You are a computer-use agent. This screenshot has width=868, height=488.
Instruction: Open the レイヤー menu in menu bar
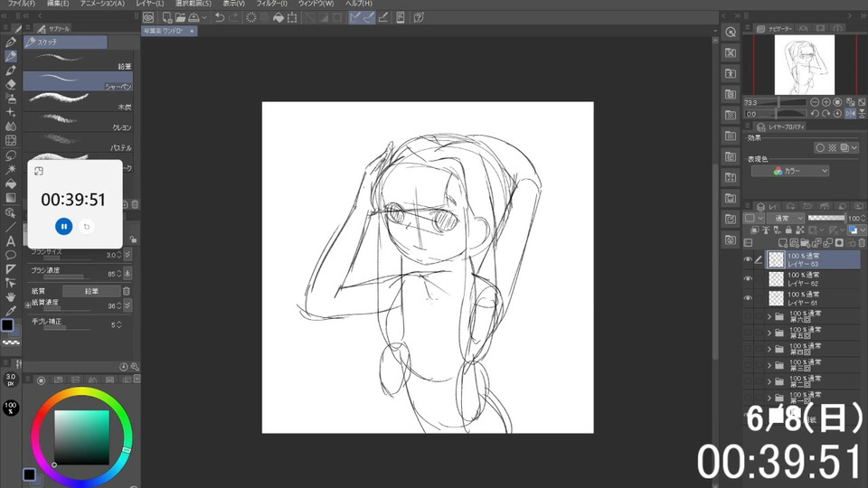[x=149, y=5]
